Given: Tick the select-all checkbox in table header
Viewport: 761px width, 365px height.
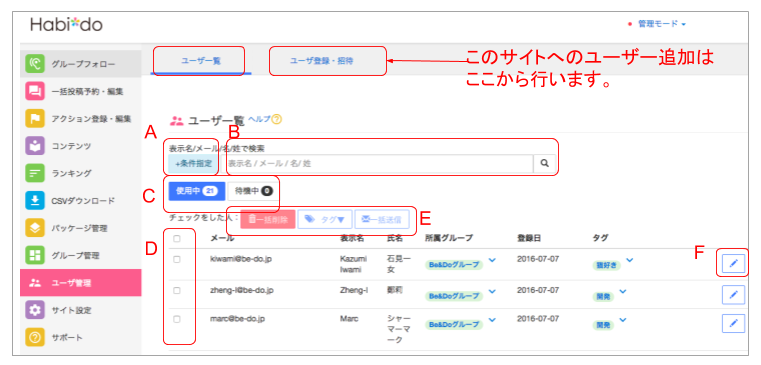Looking at the screenshot, I should (x=177, y=238).
